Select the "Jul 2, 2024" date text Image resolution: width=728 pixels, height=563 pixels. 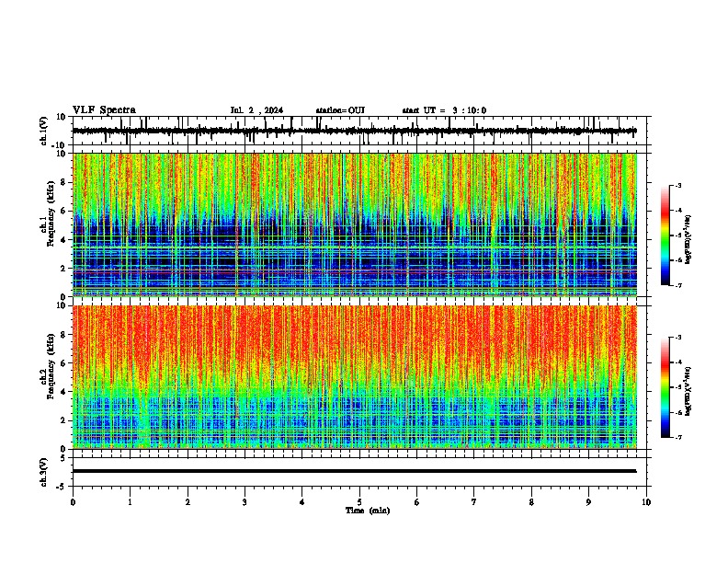coord(256,110)
